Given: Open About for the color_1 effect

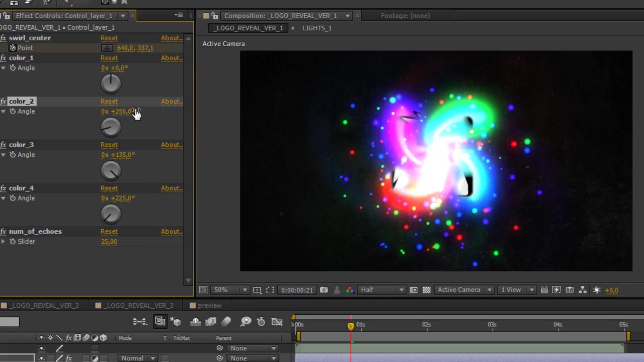Looking at the screenshot, I should (x=171, y=58).
